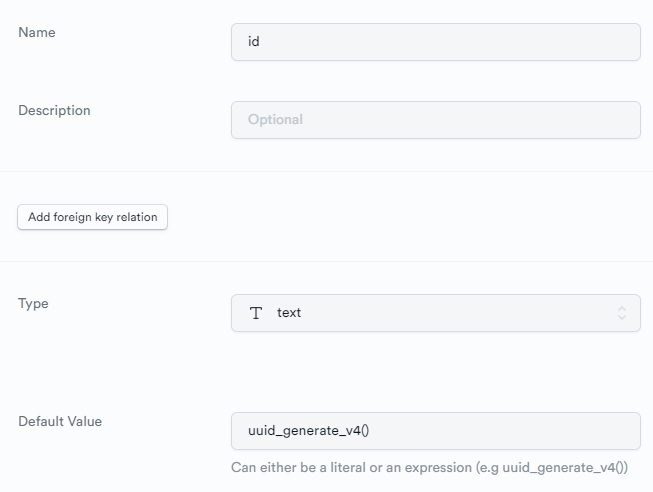
Task: Click the up-down chevron icon in Type
Action: pos(622,313)
